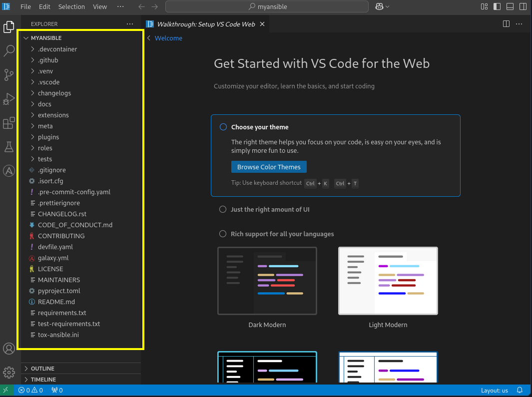Screen dimensions: 532x397
Task: Open Explorer views and more actions ellipsis
Action: (x=129, y=24)
